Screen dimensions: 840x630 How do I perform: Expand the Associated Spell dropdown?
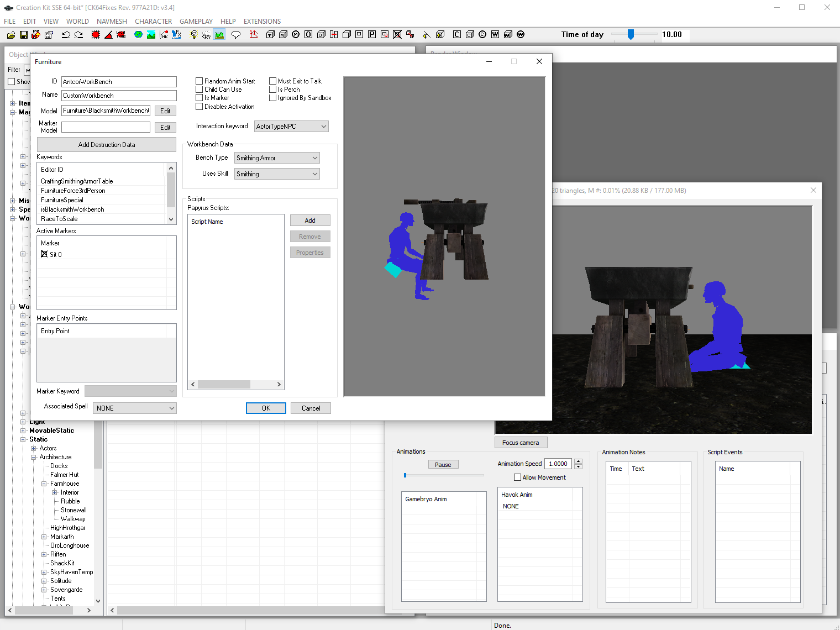(134, 408)
